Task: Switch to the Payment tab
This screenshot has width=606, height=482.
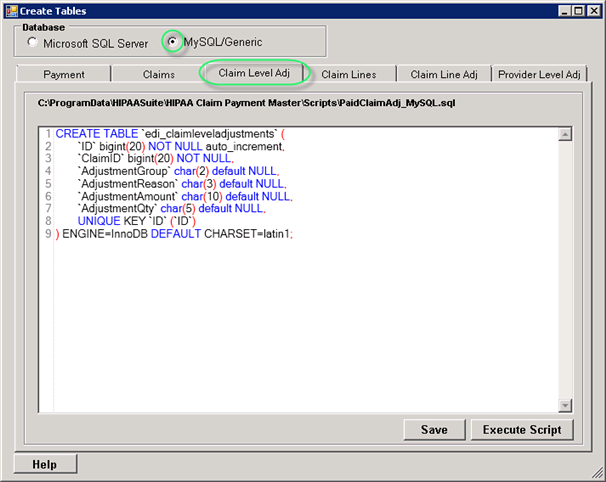Action: (64, 74)
